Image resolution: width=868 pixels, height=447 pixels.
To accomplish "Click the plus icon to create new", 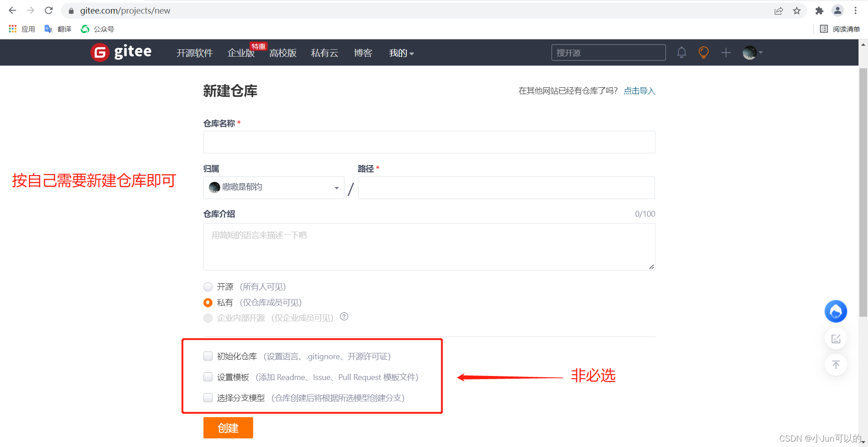I will (x=725, y=52).
